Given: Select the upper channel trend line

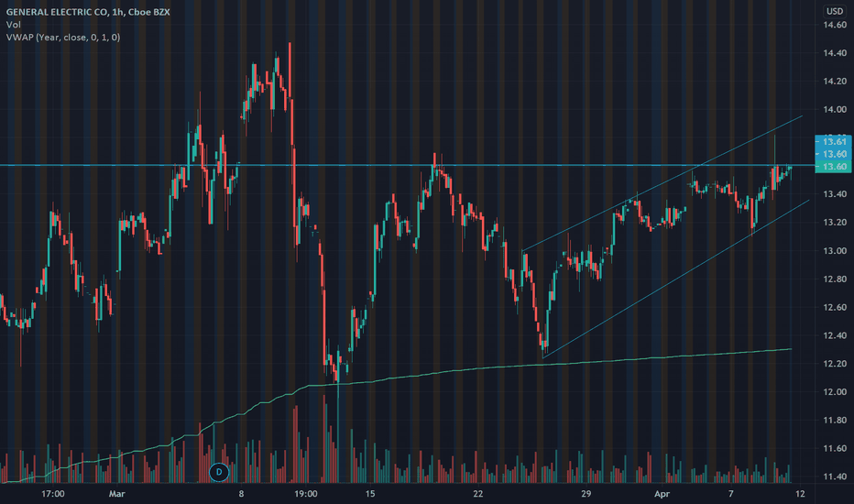Looking at the screenshot, I should (662, 183).
